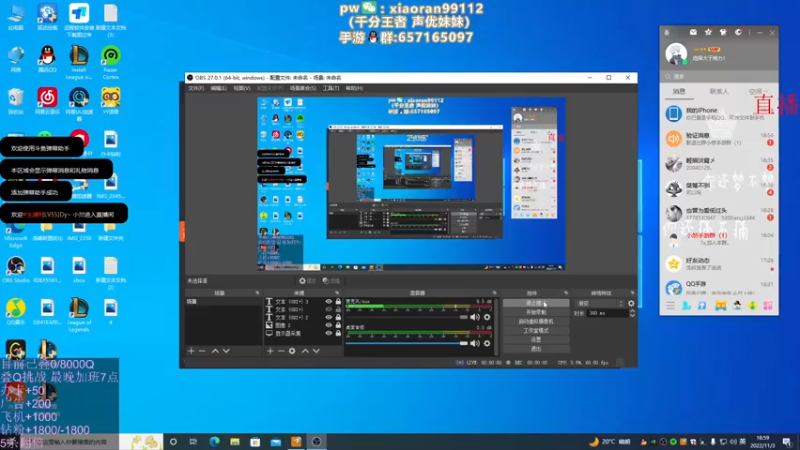Open microphone/Aux audio settings gear

pyautogui.click(x=487, y=317)
